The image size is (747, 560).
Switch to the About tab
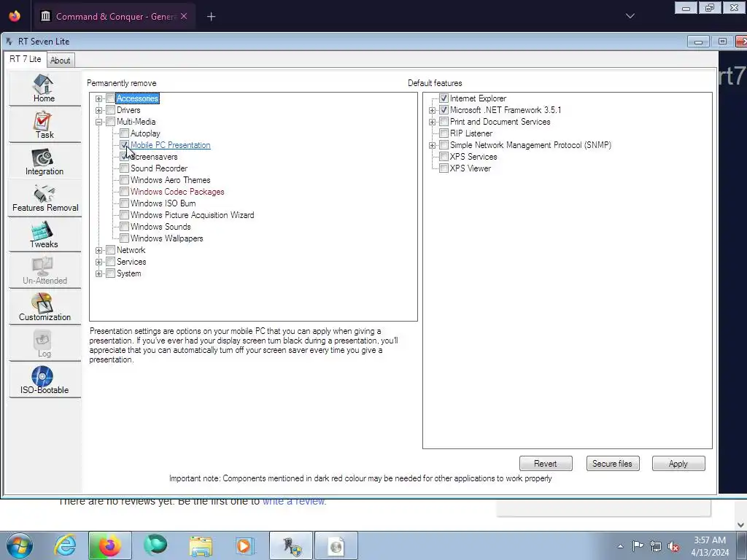tap(60, 61)
